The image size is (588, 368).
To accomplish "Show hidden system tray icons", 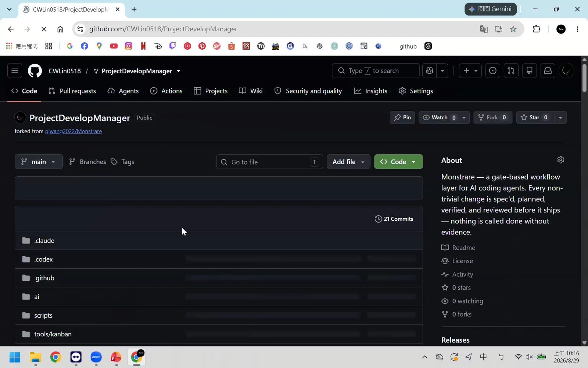I will pos(424,357).
